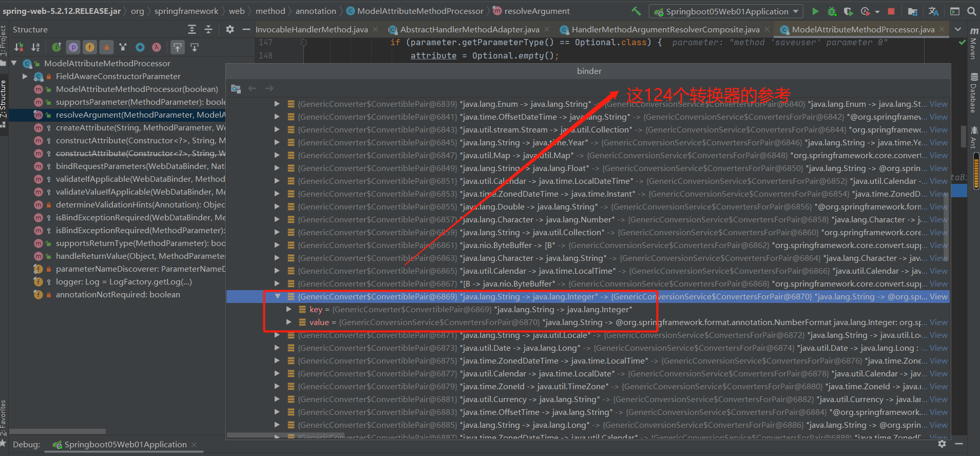Viewport: 980px width, 456px height.
Task: Go forward with the binder popup forward arrow
Action: pos(269,88)
